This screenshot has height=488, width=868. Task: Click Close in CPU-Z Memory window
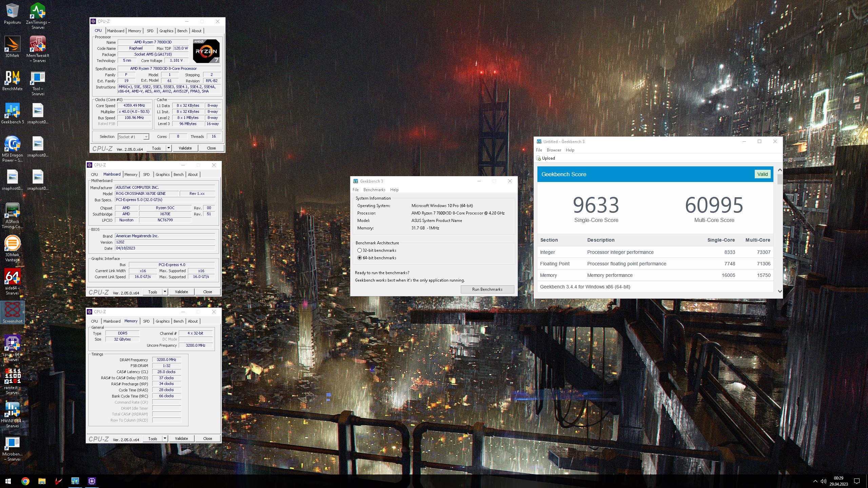(208, 439)
